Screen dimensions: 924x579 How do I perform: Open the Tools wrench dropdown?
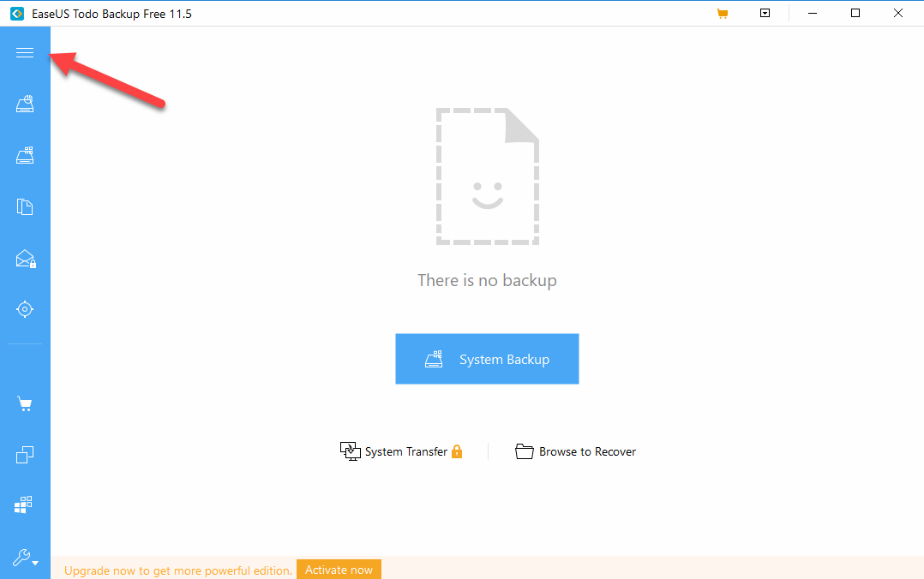tap(26, 558)
